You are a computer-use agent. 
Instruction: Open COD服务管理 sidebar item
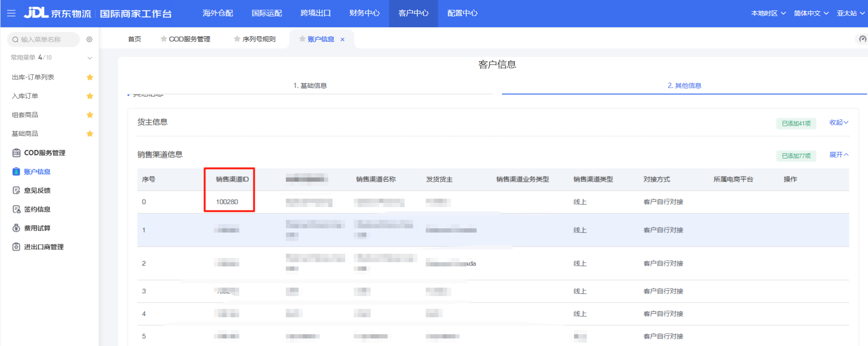point(45,153)
